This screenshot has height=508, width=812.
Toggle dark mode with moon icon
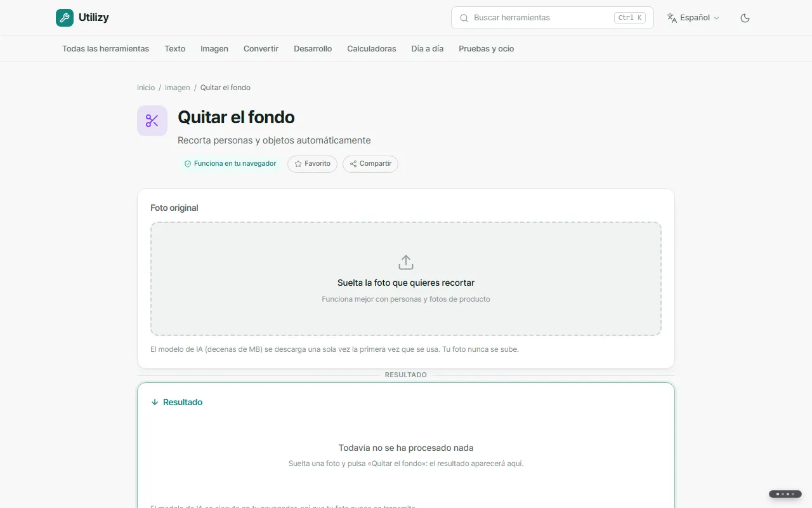745,18
